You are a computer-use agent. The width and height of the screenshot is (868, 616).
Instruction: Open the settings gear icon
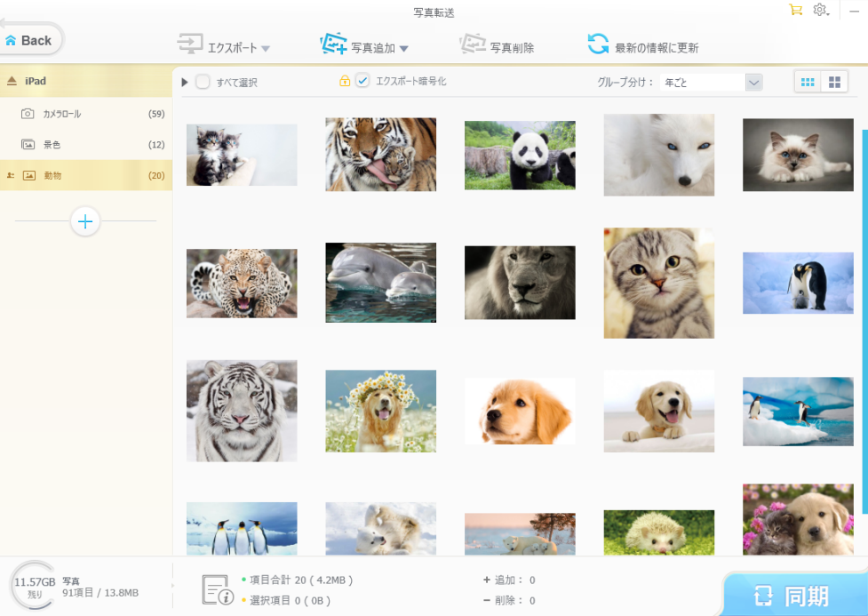820,10
